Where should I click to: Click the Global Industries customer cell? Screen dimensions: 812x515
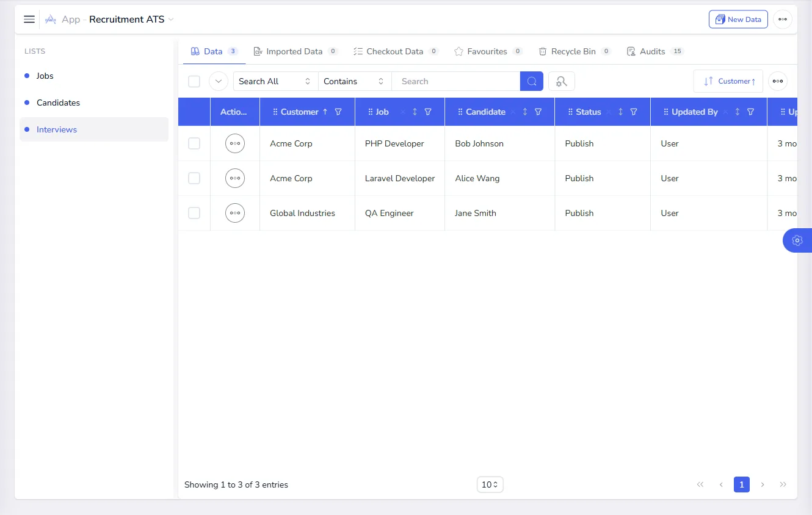(307, 213)
